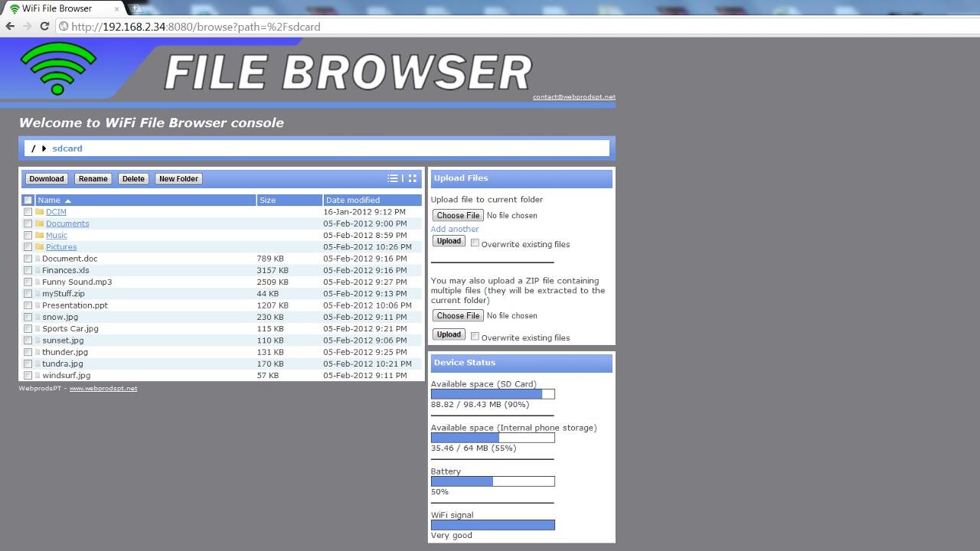Image resolution: width=980 pixels, height=551 pixels.
Task: Click the green WiFi logo
Action: point(57,68)
